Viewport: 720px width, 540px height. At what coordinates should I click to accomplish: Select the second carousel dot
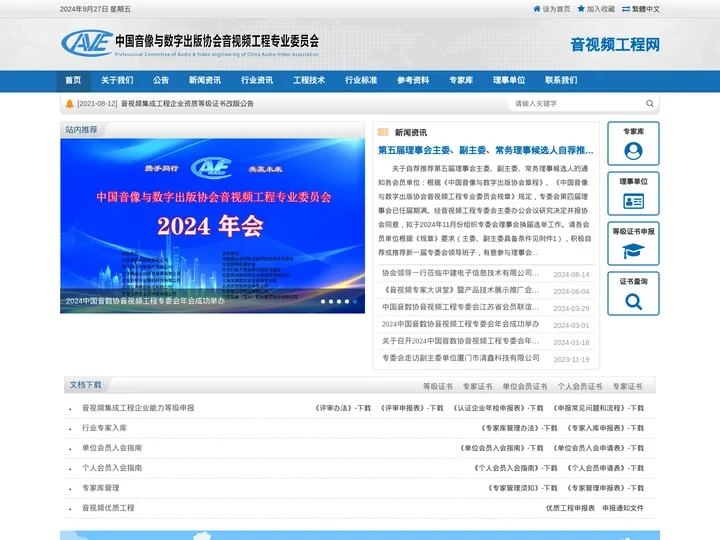tap(331, 302)
